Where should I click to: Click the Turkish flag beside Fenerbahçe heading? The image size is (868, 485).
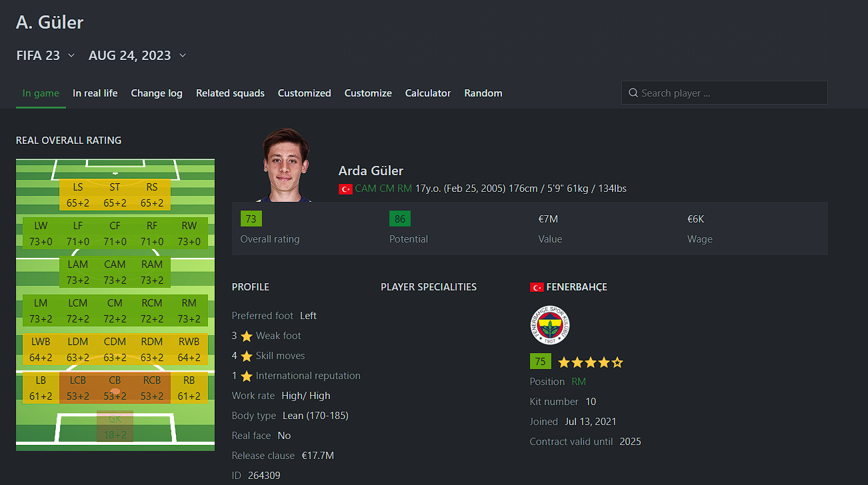[537, 287]
